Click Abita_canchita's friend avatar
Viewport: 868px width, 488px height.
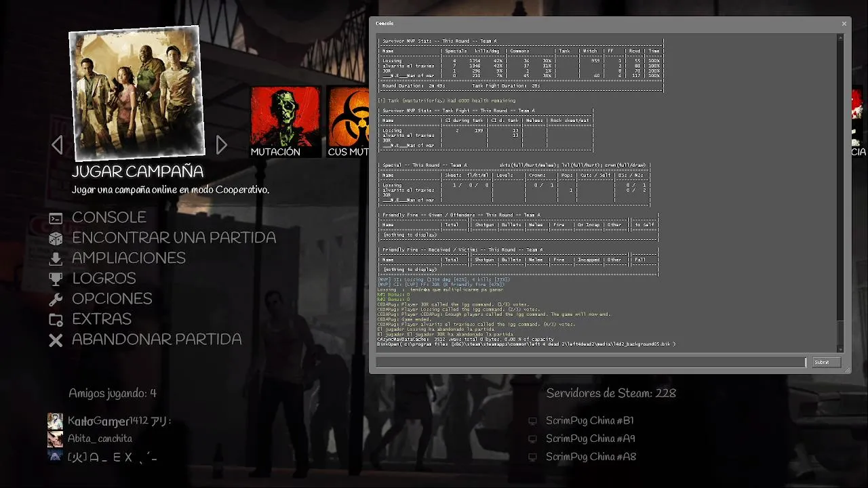[x=55, y=439]
